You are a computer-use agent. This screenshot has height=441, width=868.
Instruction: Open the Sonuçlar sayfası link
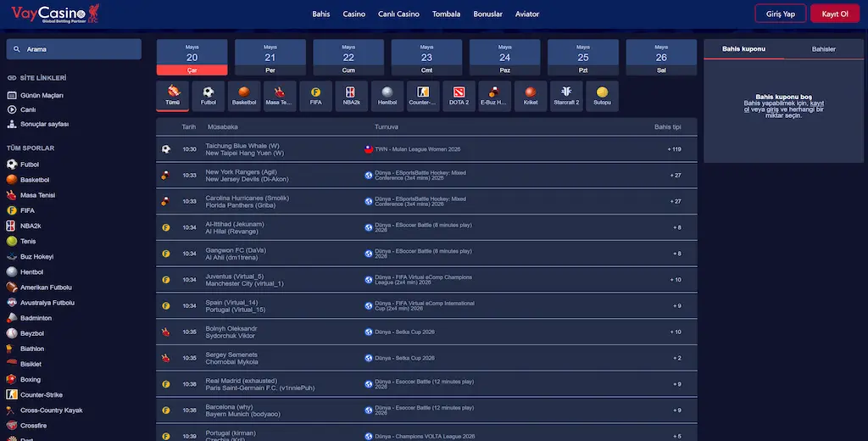[37, 124]
